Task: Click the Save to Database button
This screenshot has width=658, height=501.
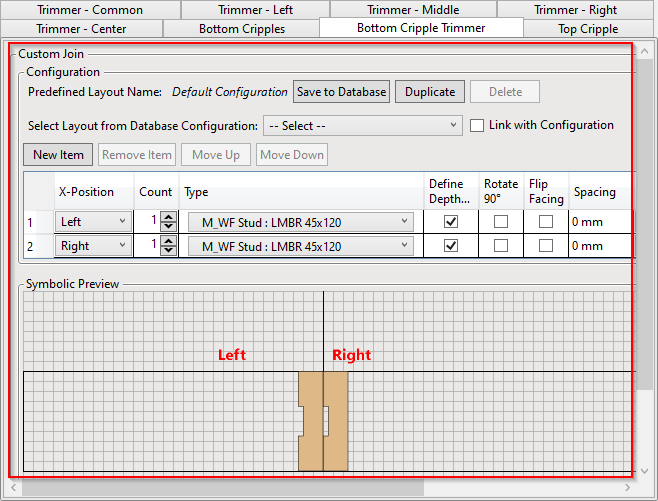Action: coord(341,92)
